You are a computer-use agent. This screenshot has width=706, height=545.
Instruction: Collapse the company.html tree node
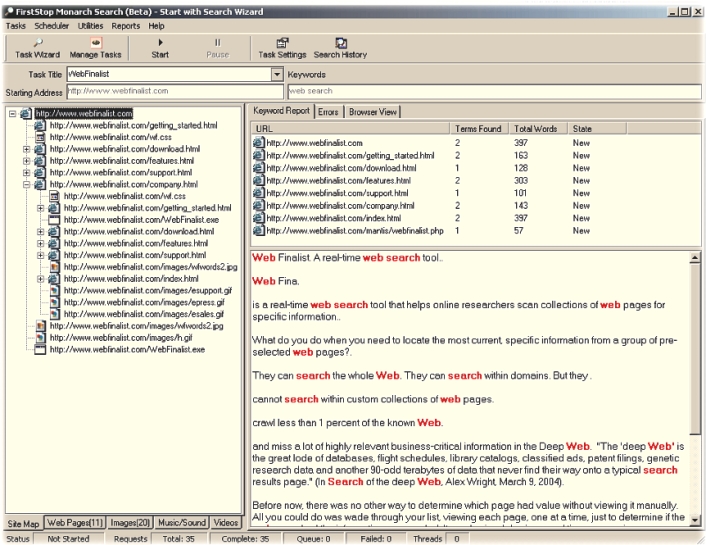[x=27, y=184]
